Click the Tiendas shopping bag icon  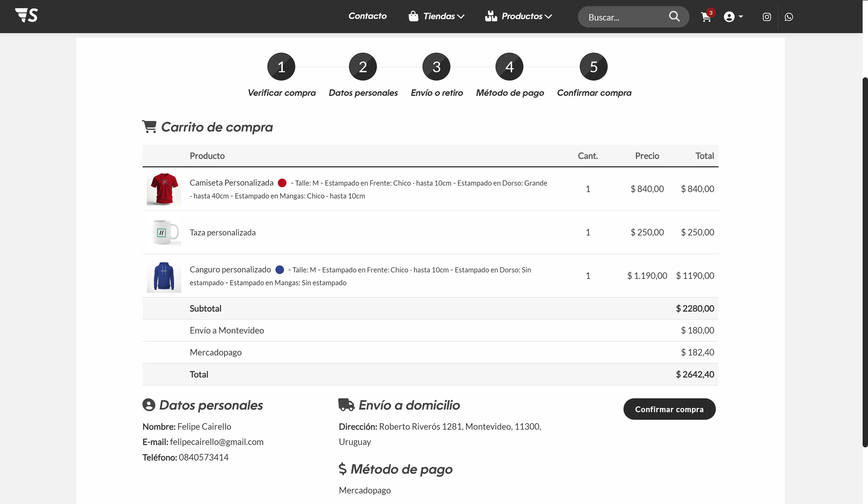click(413, 16)
